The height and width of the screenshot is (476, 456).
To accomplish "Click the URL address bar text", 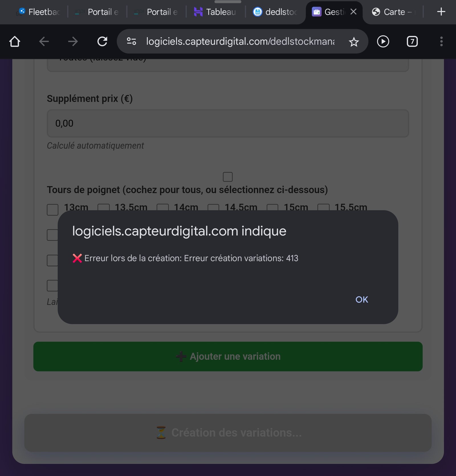I will tap(240, 42).
